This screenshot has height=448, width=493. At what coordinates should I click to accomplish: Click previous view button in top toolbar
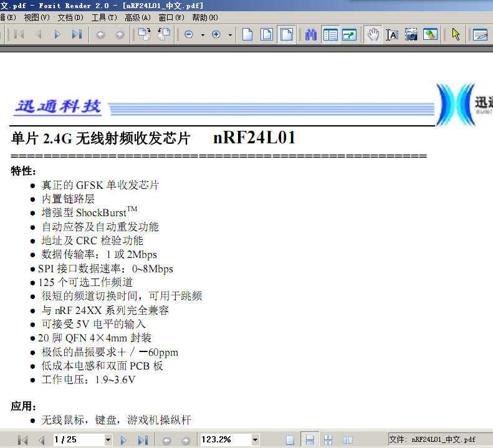coord(100,34)
